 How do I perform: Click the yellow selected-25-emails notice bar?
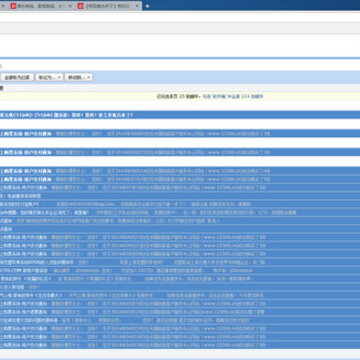pos(180,96)
